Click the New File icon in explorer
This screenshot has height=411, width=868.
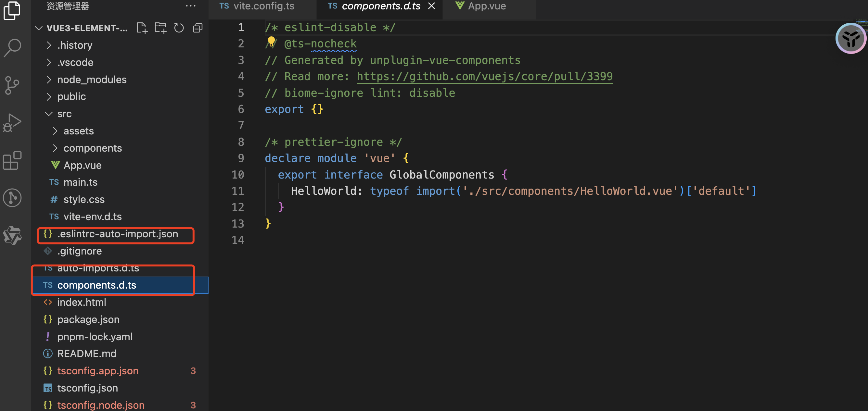point(142,28)
